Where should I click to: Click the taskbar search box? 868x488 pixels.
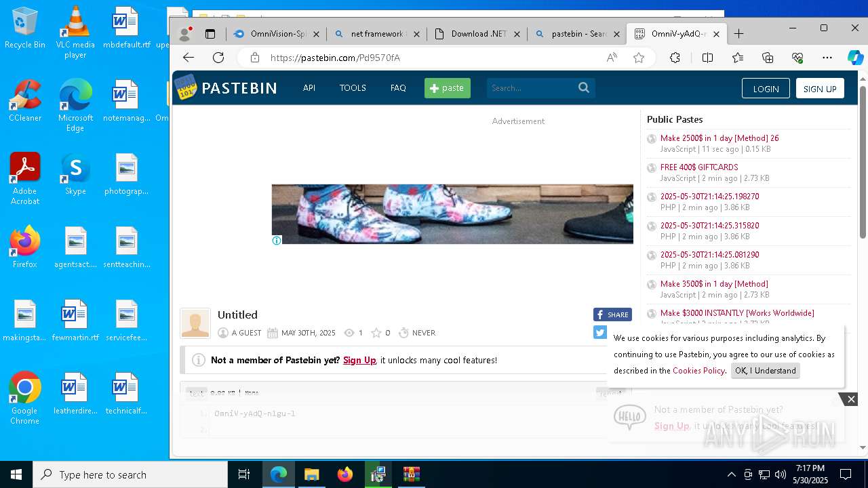click(x=130, y=474)
